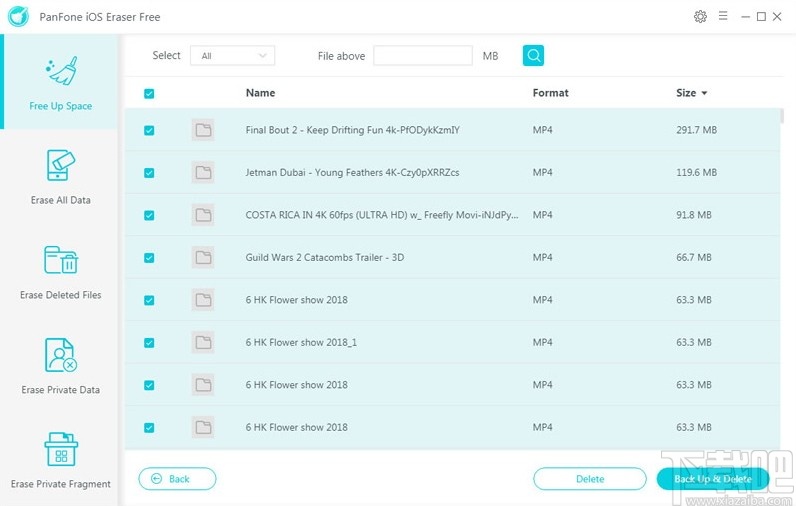Image resolution: width=796 pixels, height=506 pixels.
Task: Open the Erase Deleted Files section
Action: tap(60, 271)
